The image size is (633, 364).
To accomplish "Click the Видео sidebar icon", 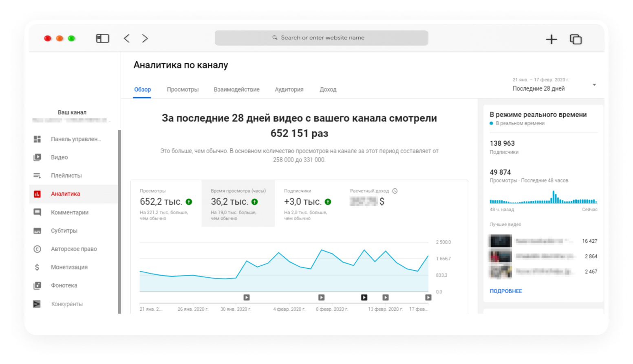I will pos(37,157).
